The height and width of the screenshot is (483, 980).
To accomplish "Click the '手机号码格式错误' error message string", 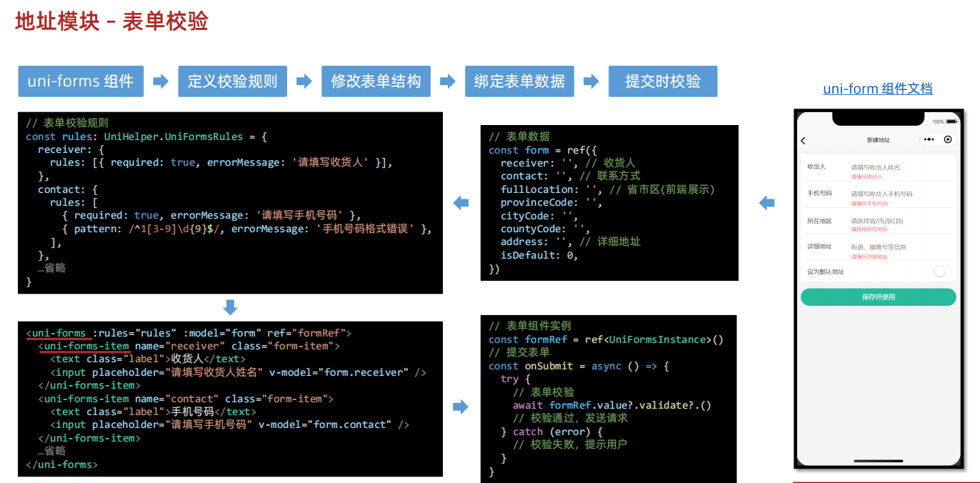I will point(364,229).
